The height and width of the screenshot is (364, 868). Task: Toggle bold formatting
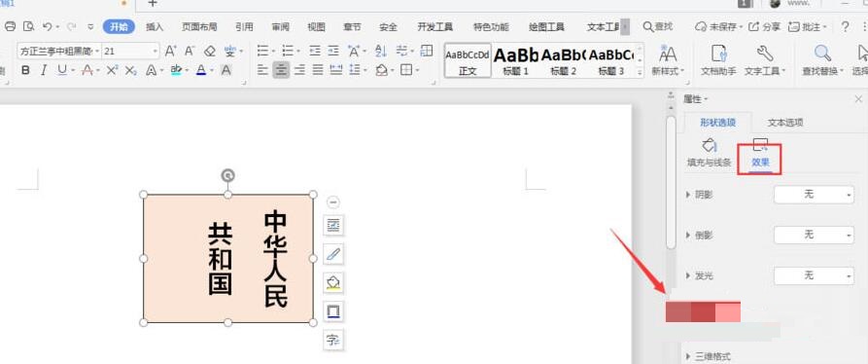click(x=25, y=70)
